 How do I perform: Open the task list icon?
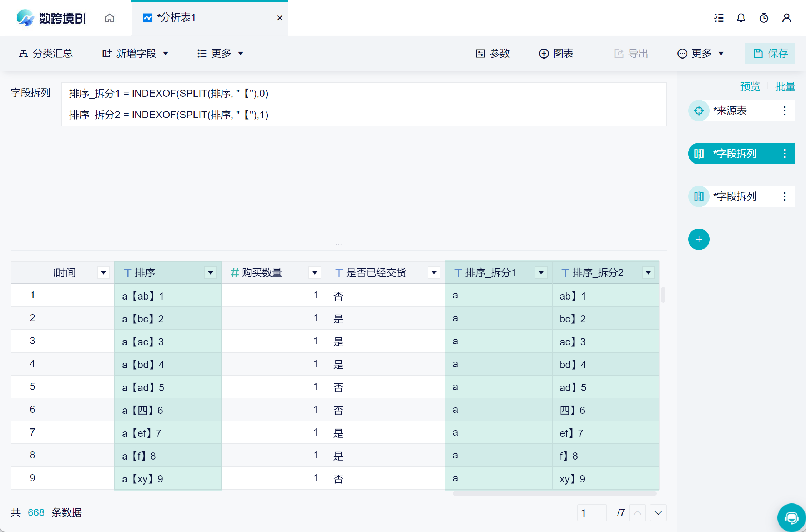pos(719,18)
